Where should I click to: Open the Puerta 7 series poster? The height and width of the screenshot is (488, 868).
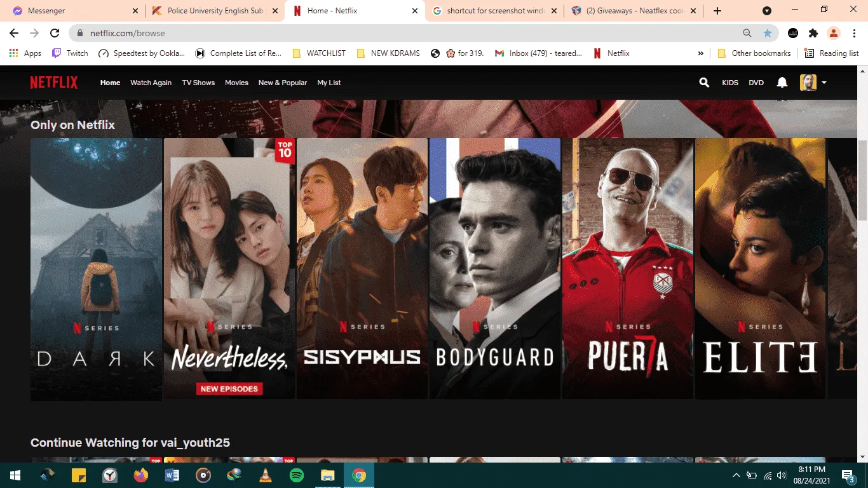[x=628, y=269]
